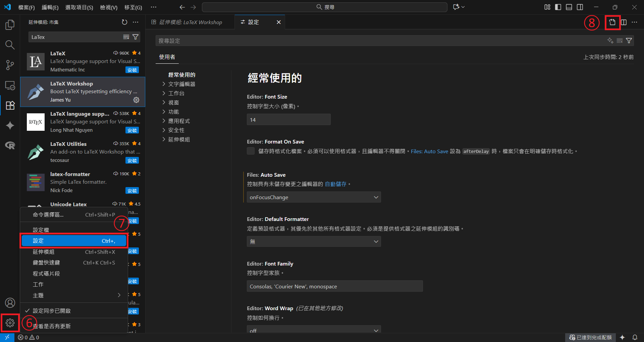
Task: Follow the Files: Auto Save link
Action: point(429,151)
